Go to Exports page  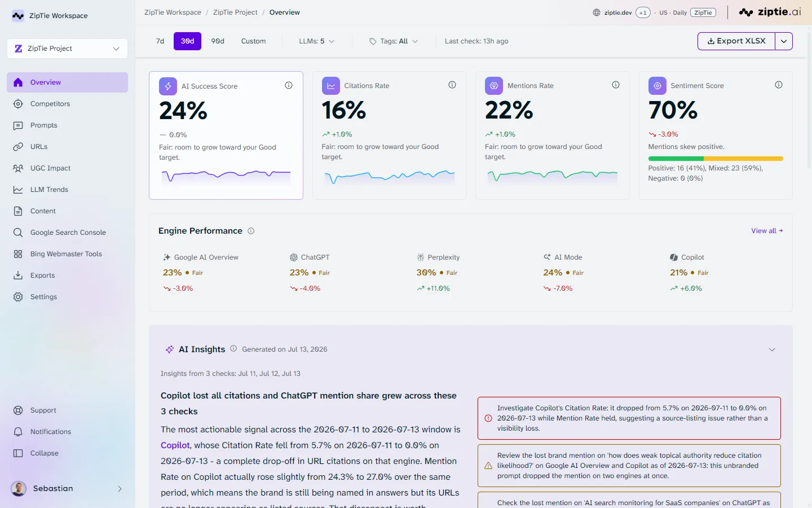pyautogui.click(x=67, y=275)
